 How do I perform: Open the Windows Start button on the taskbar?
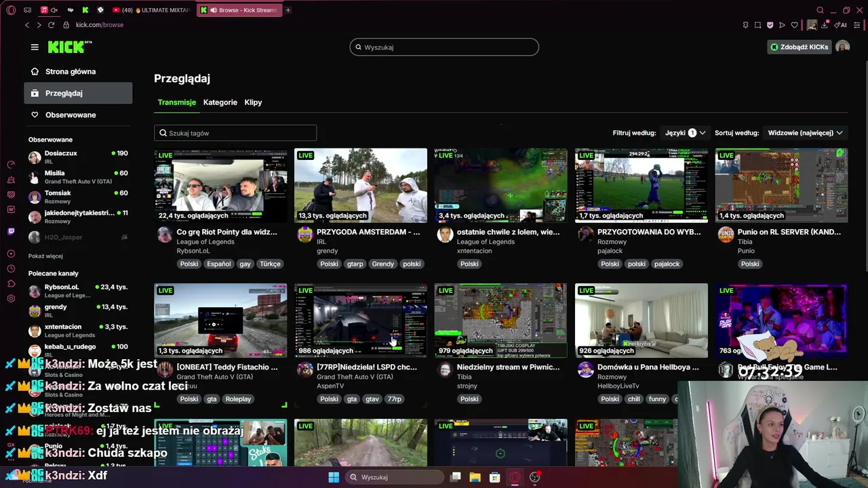point(334,477)
